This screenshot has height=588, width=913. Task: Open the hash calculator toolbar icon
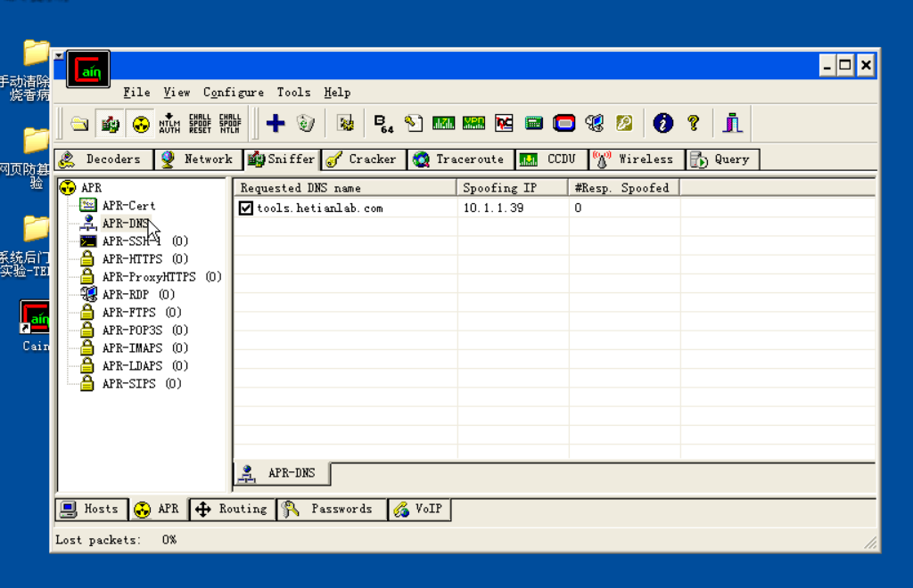pos(533,123)
